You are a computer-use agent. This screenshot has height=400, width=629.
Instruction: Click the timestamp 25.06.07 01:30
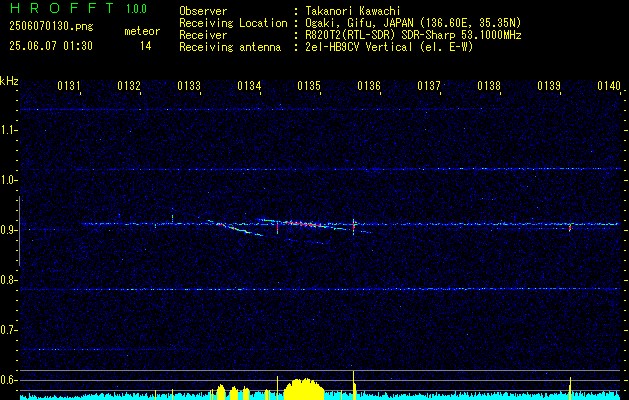point(51,46)
